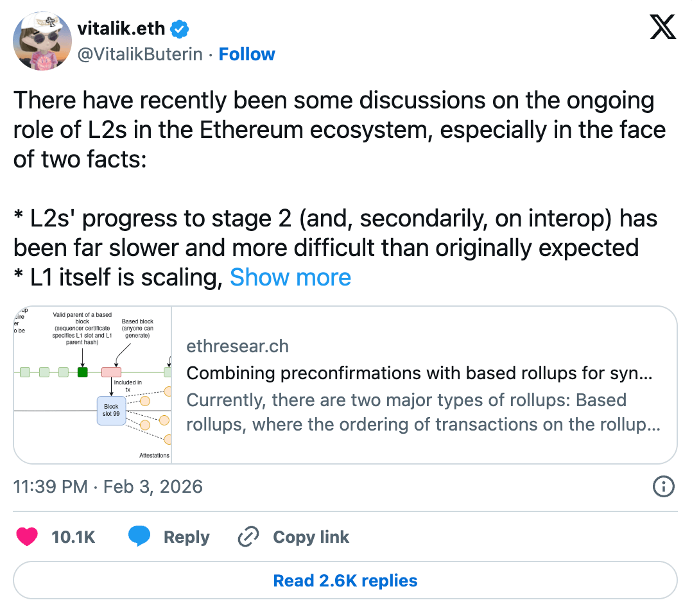The width and height of the screenshot is (692, 616).
Task: Click the Copy link label
Action: tap(311, 537)
